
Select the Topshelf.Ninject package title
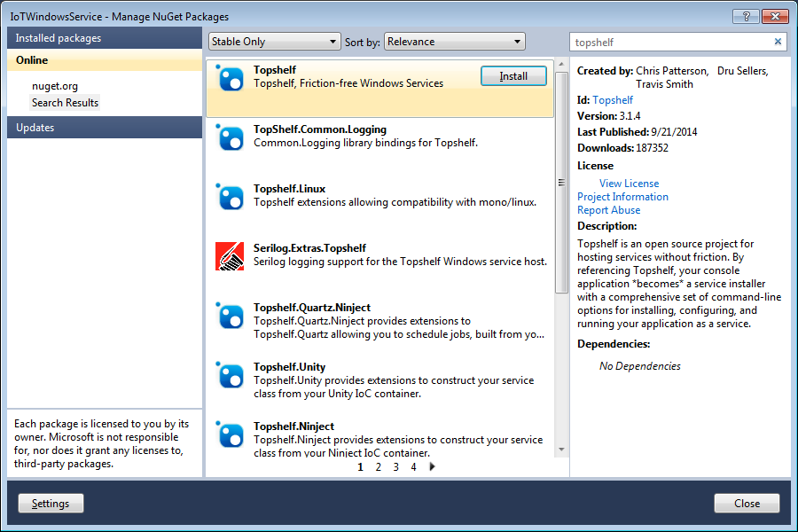[x=294, y=426]
